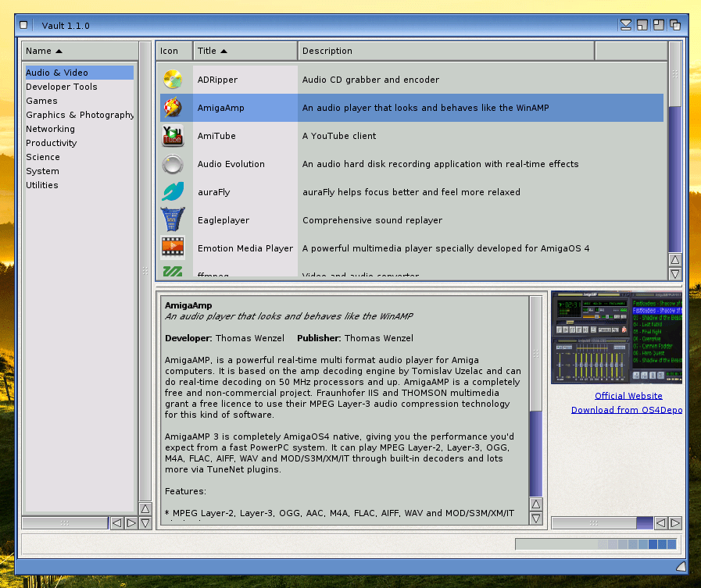Open the Official Website link
Image resolution: width=701 pixels, height=588 pixels.
(x=628, y=396)
